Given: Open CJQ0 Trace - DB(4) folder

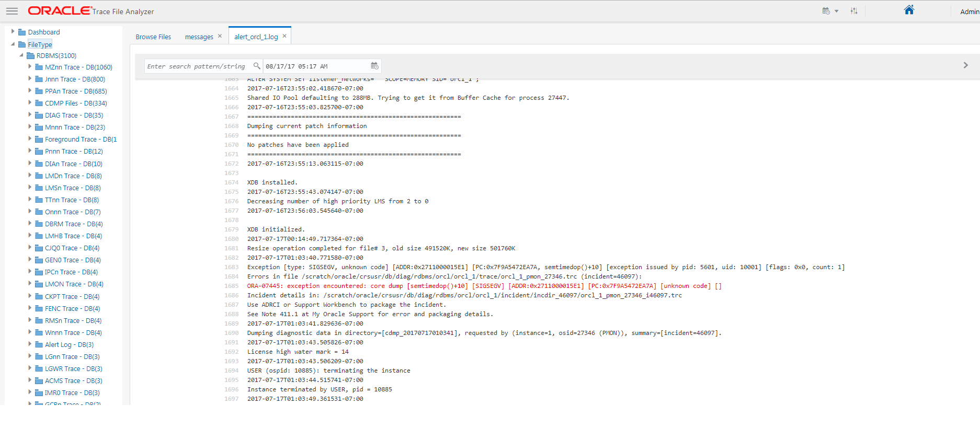Looking at the screenshot, I should pos(72,248).
